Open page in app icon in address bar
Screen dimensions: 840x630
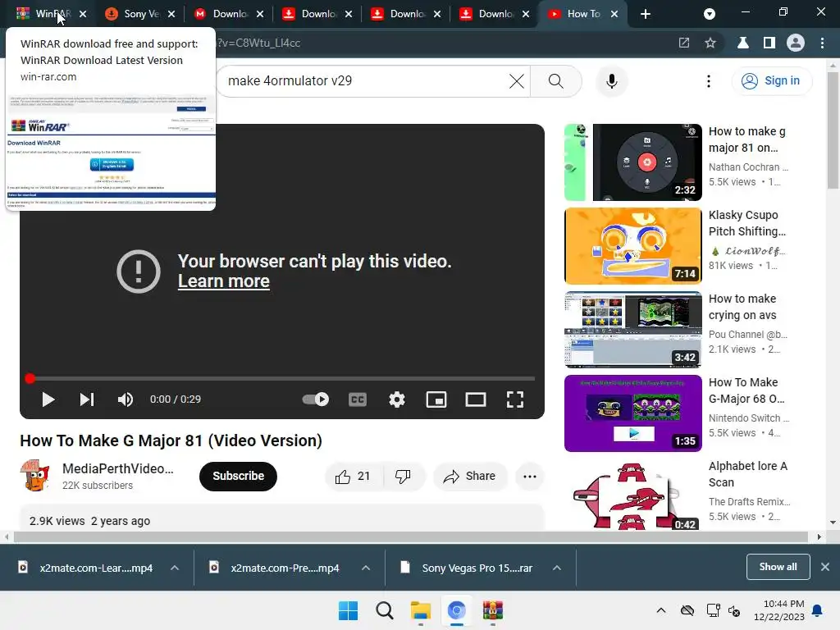click(x=684, y=43)
